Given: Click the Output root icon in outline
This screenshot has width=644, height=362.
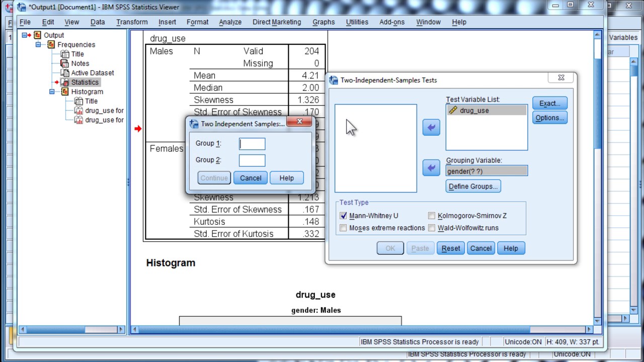Looking at the screenshot, I should tap(37, 35).
